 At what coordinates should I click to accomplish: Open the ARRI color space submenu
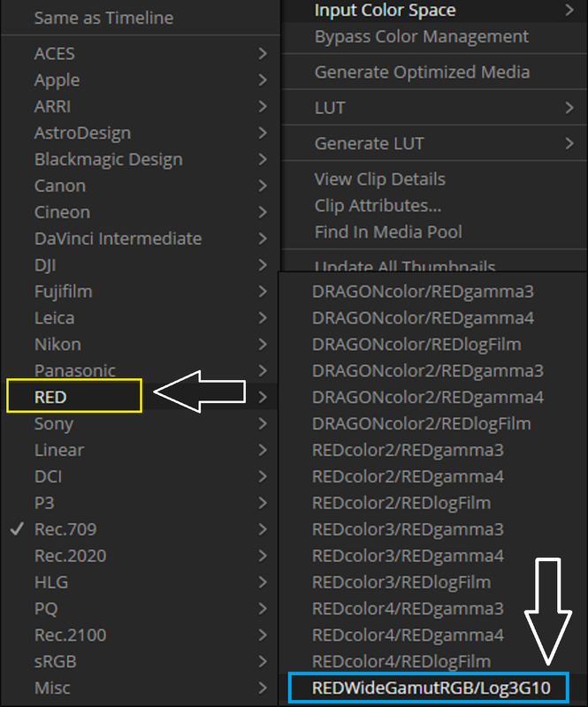click(140, 106)
